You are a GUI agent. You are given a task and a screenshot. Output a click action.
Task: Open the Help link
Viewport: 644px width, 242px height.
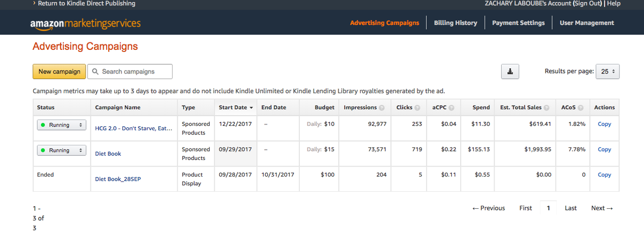614,4
